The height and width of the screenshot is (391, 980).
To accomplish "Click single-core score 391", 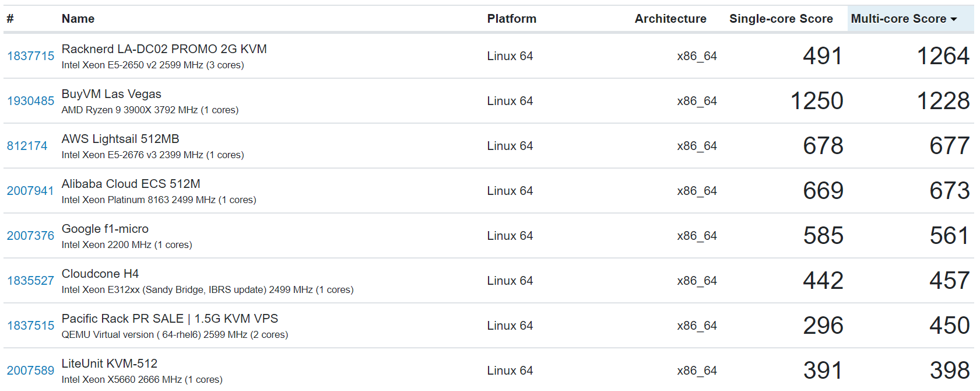I will pyautogui.click(x=823, y=371).
